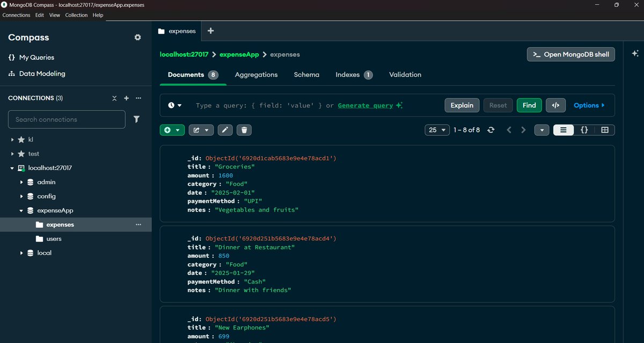The width and height of the screenshot is (644, 343).
Task: Open the Collection menu
Action: [76, 15]
